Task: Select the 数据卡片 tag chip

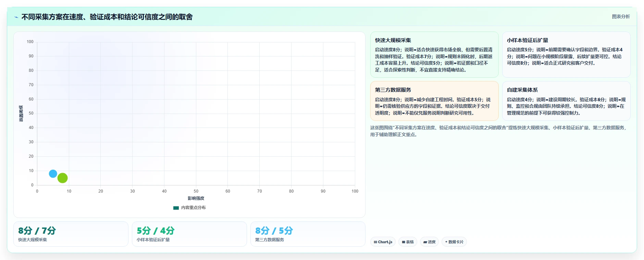Action: click(454, 242)
